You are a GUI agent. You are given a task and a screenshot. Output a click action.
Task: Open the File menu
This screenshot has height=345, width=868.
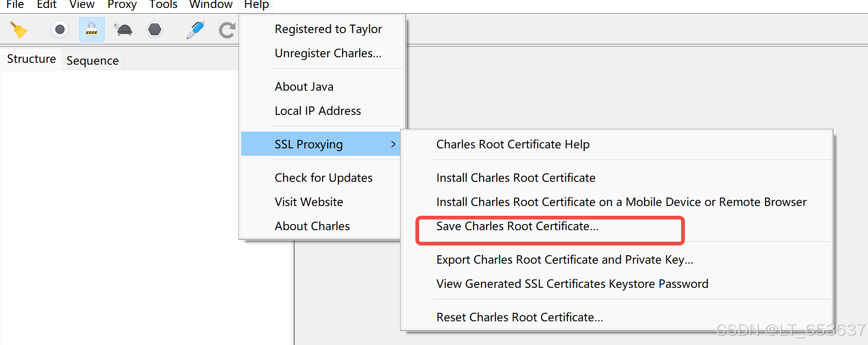pyautogui.click(x=15, y=5)
